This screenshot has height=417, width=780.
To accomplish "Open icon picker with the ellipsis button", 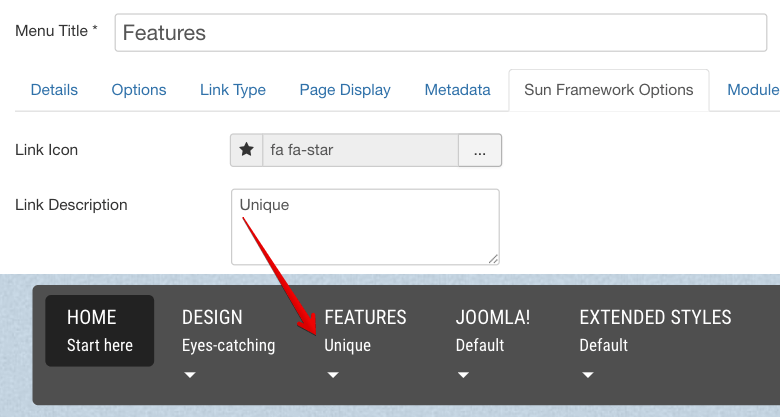I will (x=480, y=150).
